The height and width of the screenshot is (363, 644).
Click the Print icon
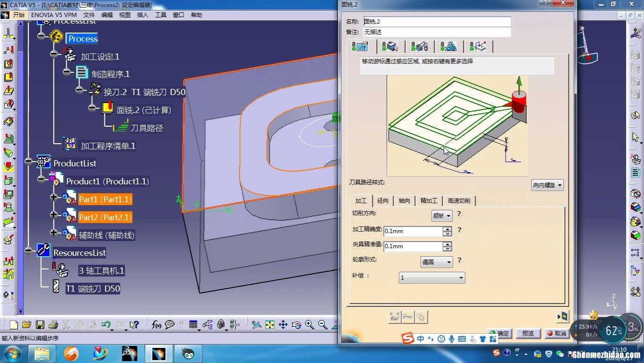click(x=53, y=325)
